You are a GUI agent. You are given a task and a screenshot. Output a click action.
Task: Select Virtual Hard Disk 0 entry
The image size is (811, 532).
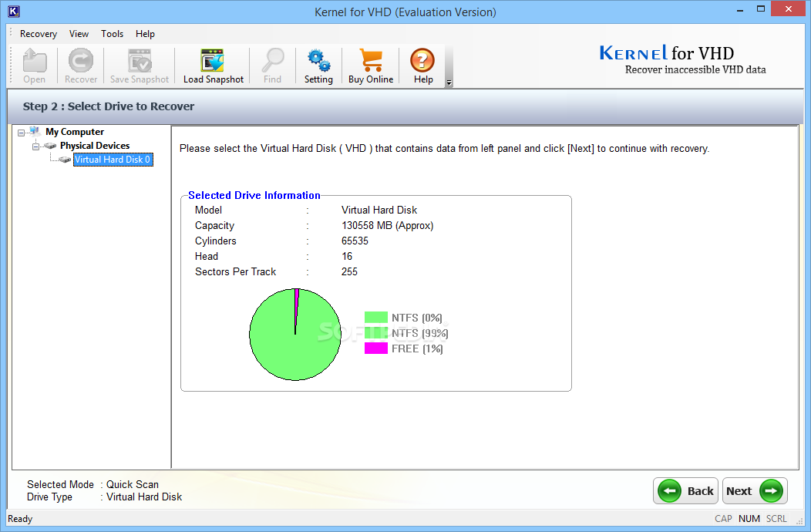click(x=113, y=160)
